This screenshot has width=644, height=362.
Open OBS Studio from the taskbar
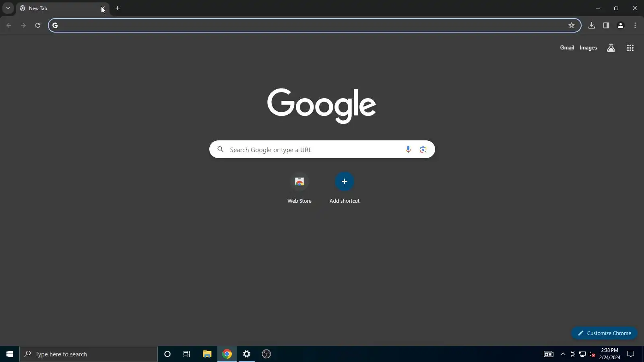[x=266, y=354]
